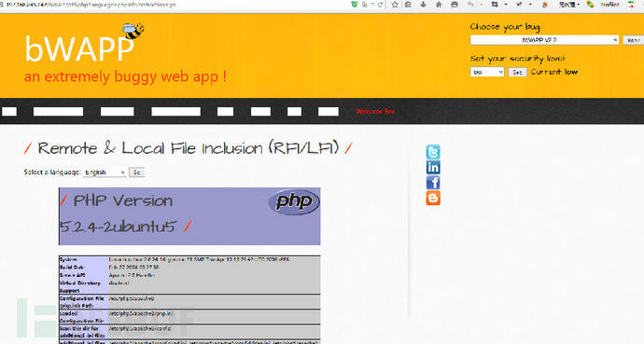Open the Twitter social icon
644x344 pixels.
pos(433,152)
